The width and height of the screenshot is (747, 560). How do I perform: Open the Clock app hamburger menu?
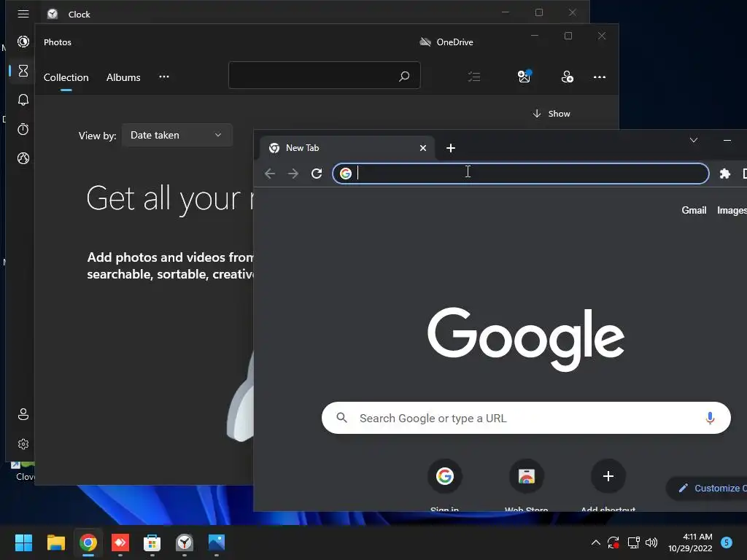23,14
